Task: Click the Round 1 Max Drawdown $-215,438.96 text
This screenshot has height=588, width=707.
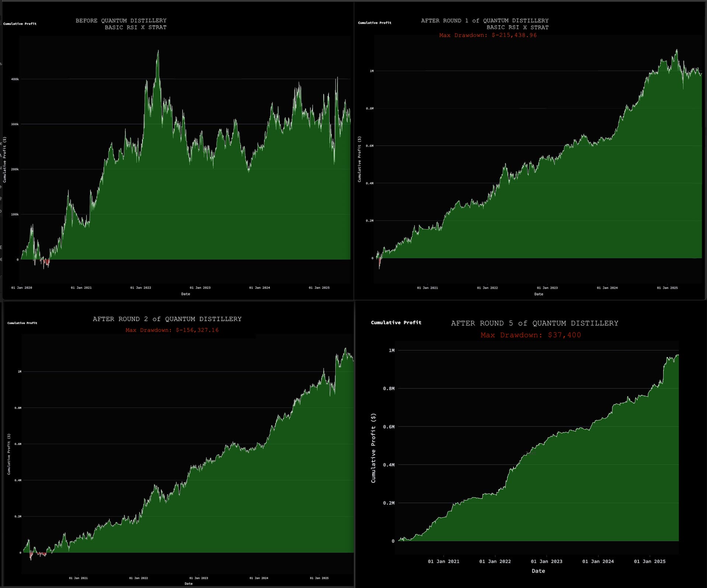Action: click(x=488, y=35)
